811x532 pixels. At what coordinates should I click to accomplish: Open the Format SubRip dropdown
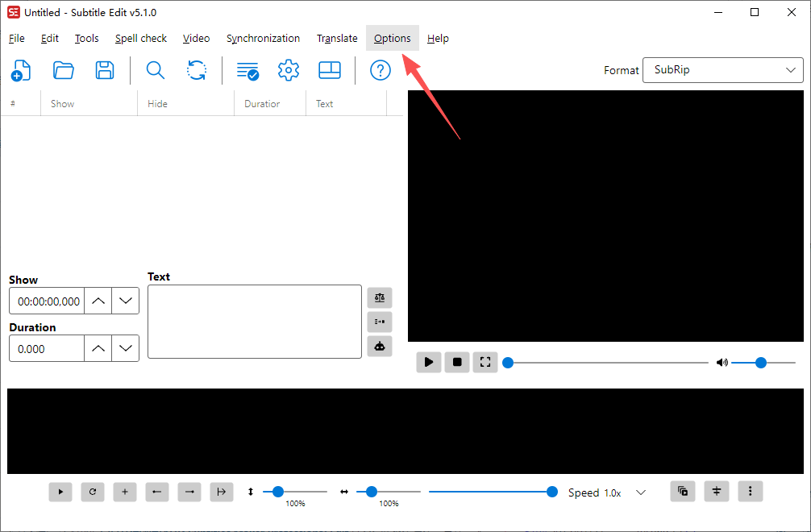point(722,70)
